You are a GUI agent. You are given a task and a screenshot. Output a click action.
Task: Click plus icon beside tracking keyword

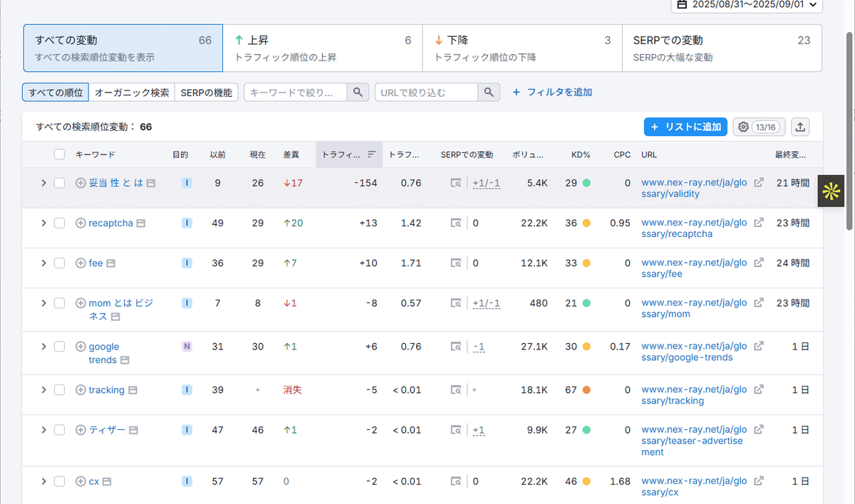click(x=81, y=390)
